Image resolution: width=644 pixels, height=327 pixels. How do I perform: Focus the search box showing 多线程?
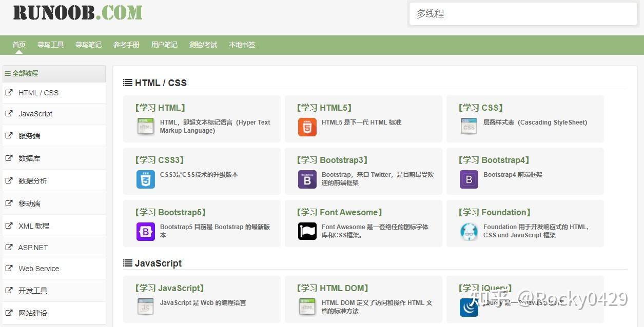coord(523,14)
